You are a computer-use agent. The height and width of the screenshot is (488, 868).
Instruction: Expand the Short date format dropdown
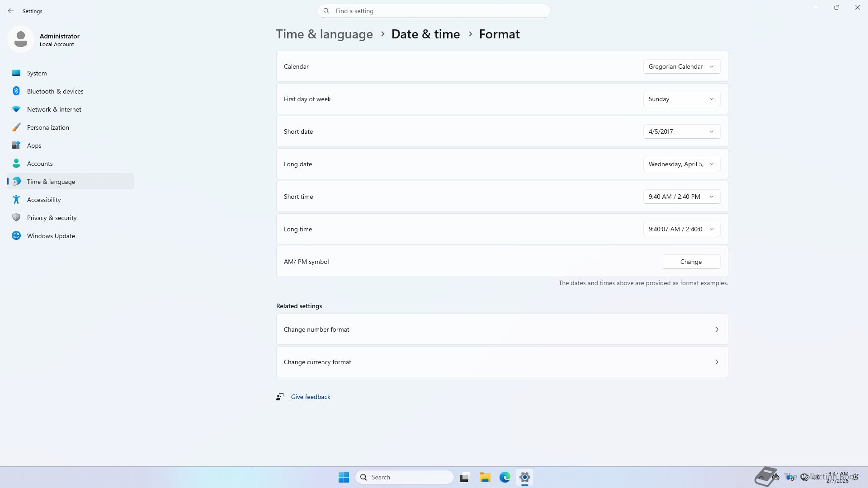[681, 131]
